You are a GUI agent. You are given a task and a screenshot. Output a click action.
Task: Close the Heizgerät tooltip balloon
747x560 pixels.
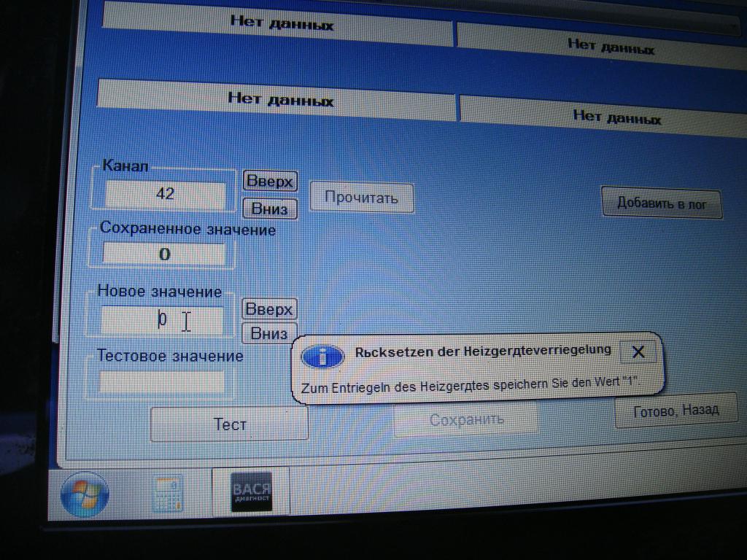[x=638, y=352]
